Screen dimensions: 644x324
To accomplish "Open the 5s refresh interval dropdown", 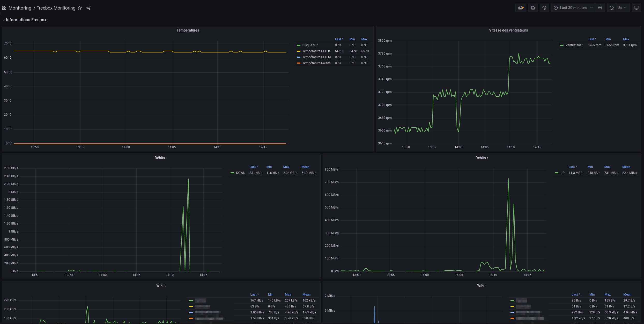I will tap(622, 8).
